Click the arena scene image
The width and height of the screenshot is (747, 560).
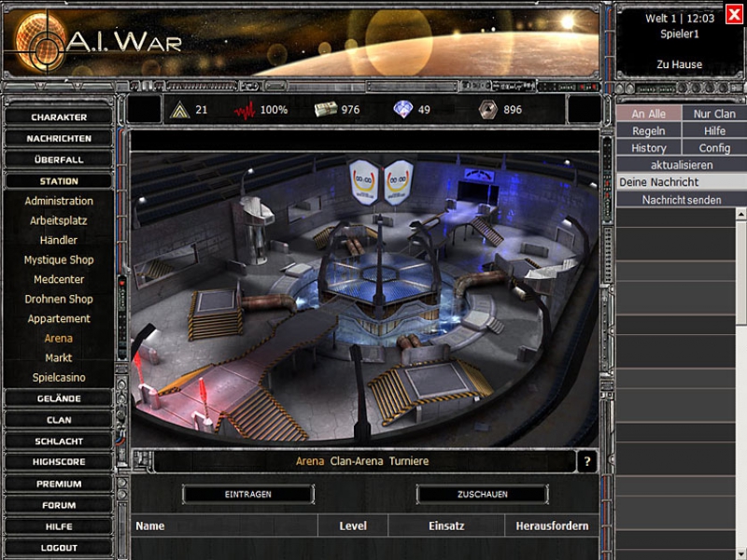[x=364, y=299]
